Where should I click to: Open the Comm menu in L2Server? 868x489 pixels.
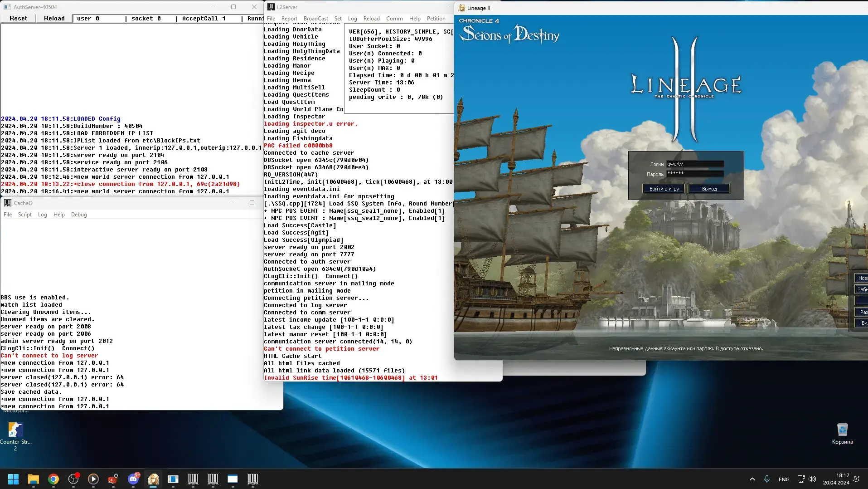(394, 19)
